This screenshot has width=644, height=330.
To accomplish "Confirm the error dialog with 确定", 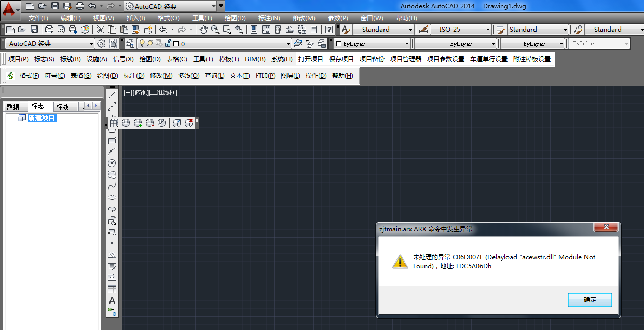I will [x=590, y=300].
